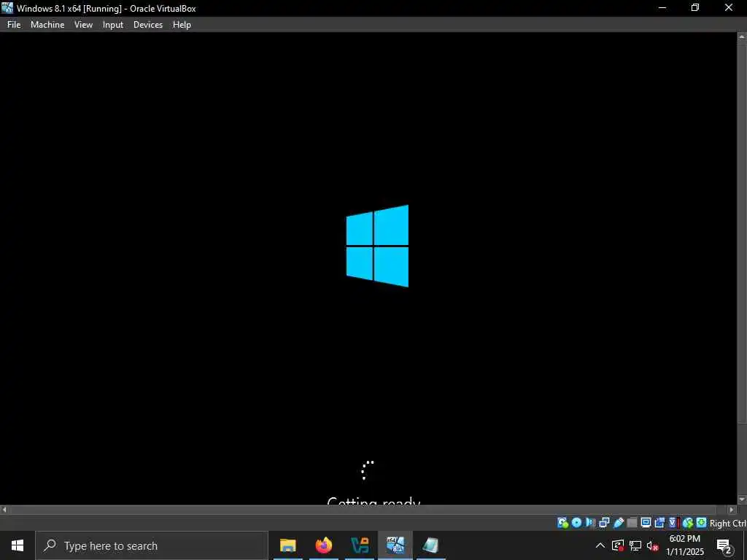The width and height of the screenshot is (747, 560).
Task: Click the horizontal scroll right arrow
Action: click(732, 510)
